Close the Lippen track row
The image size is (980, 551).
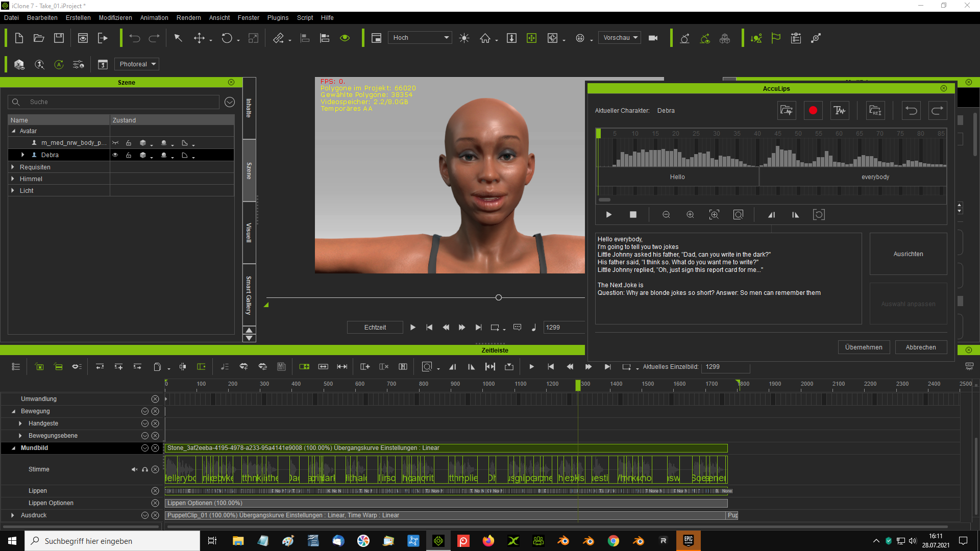[x=155, y=491]
